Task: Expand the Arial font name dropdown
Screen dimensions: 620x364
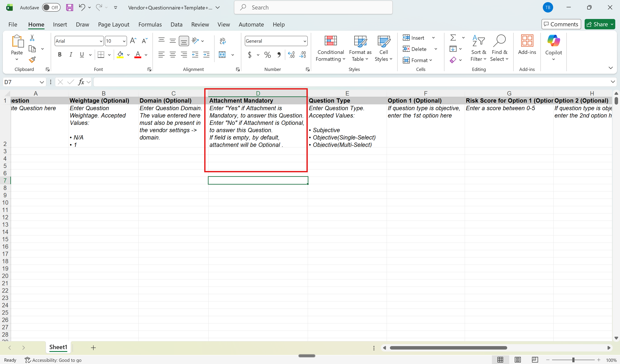Action: 101,41
